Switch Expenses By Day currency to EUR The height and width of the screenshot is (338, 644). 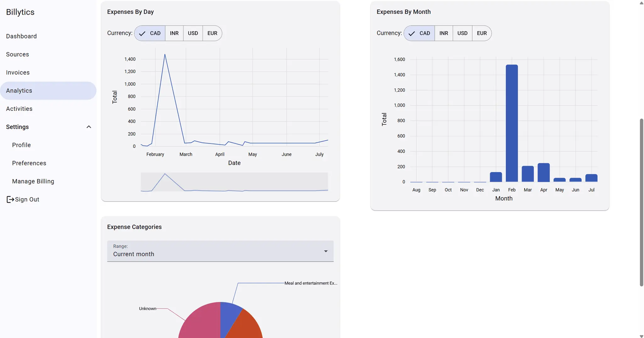[x=212, y=33]
